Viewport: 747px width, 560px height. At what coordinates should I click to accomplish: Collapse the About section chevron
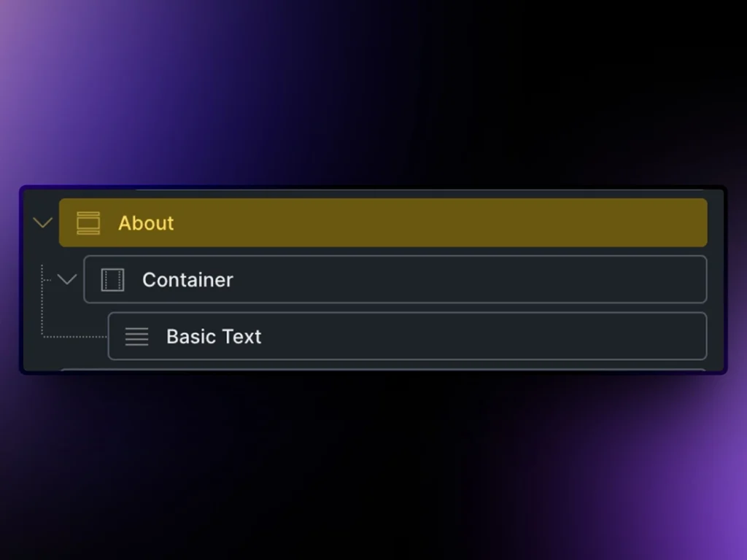coord(43,222)
